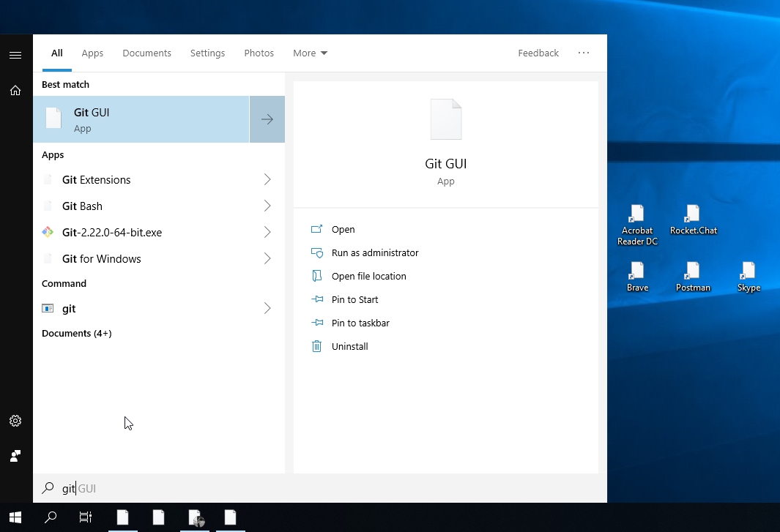Click Open for Git GUI
Screen dimensions: 780x532
(343, 229)
